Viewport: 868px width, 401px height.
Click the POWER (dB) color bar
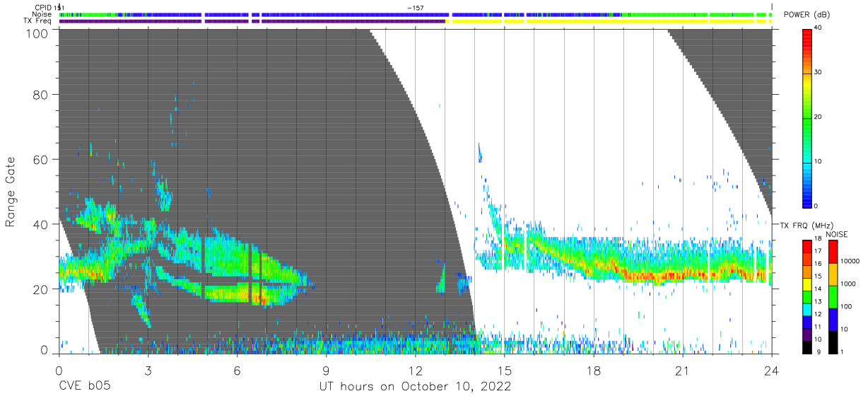coord(807,117)
